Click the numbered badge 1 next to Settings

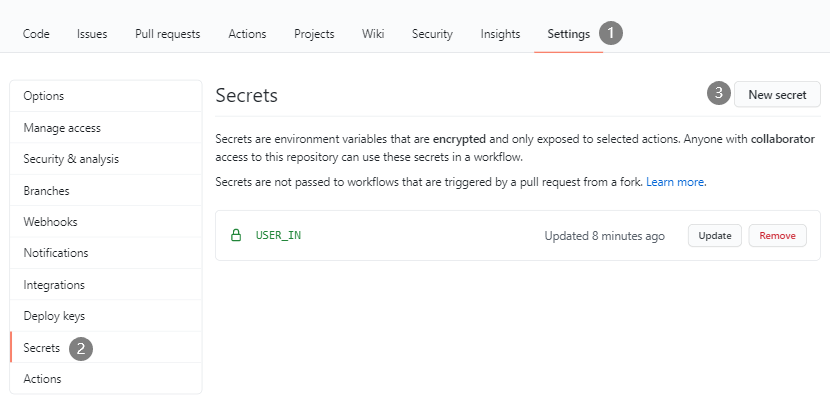coord(611,33)
